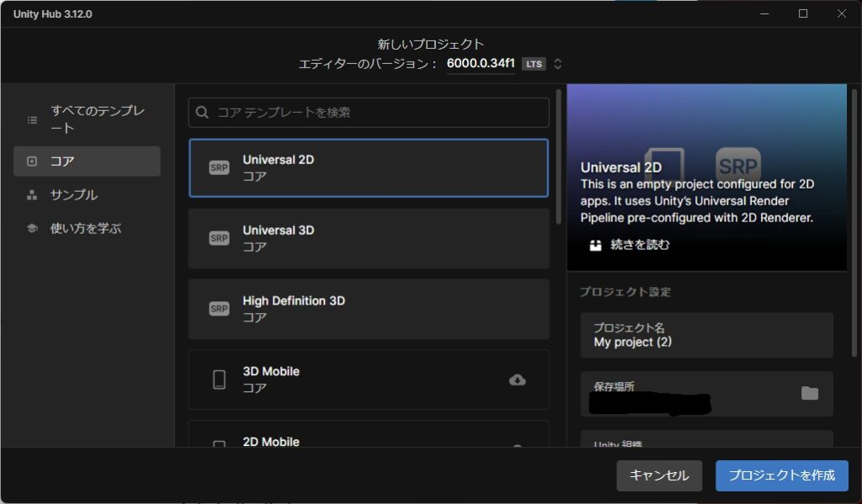Click the キャンセル button
This screenshot has width=862, height=504.
tap(659, 475)
